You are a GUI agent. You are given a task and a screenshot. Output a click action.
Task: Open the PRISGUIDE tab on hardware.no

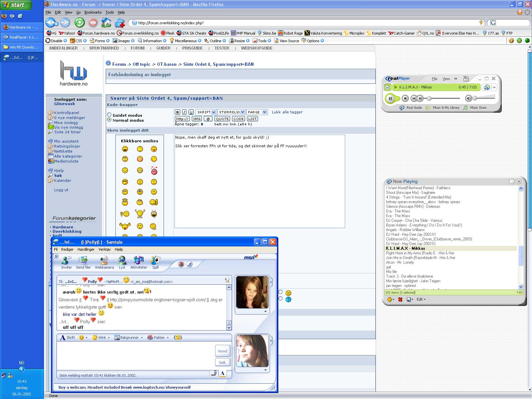tap(192, 48)
